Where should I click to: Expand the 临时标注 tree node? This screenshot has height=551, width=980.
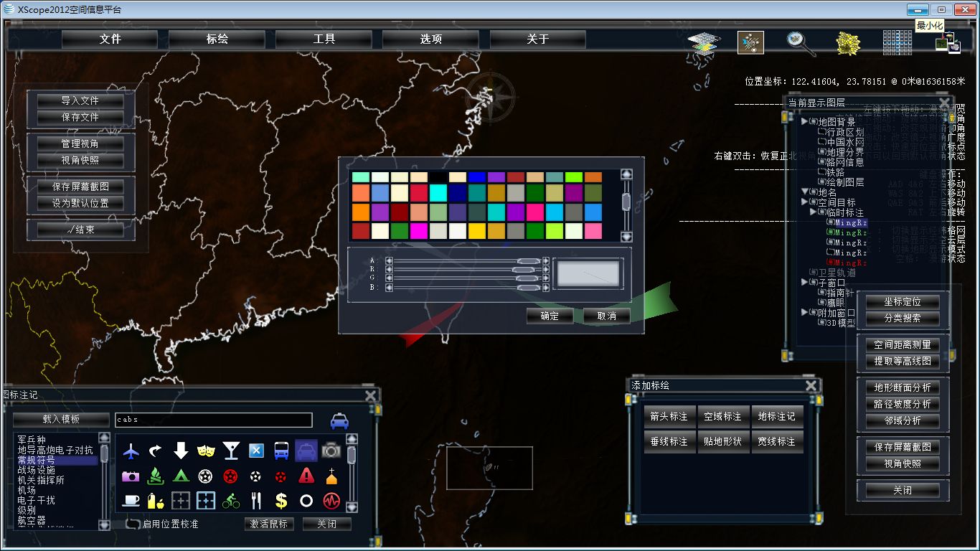point(814,212)
